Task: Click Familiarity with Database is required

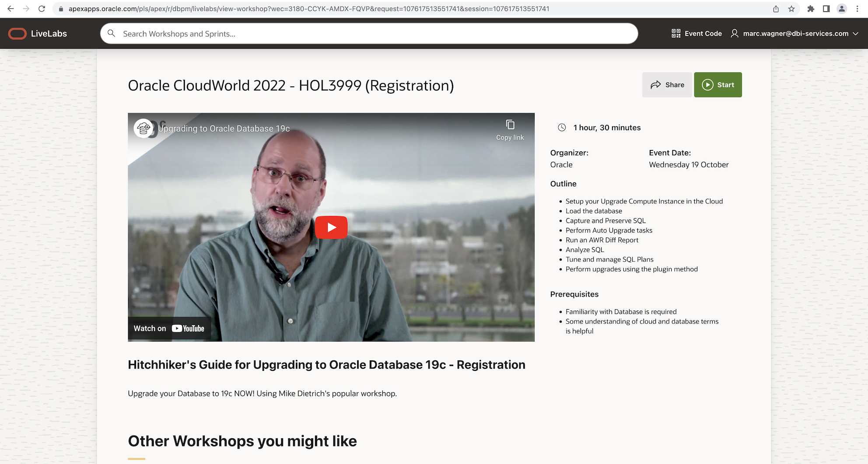Action: (621, 312)
